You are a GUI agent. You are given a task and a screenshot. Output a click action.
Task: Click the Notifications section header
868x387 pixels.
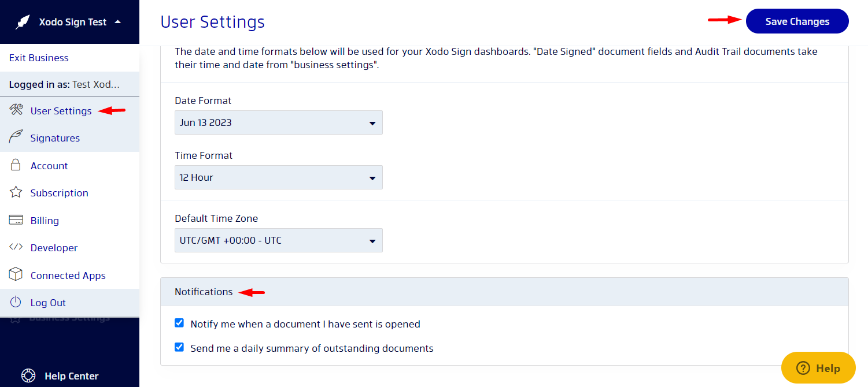[x=504, y=292]
